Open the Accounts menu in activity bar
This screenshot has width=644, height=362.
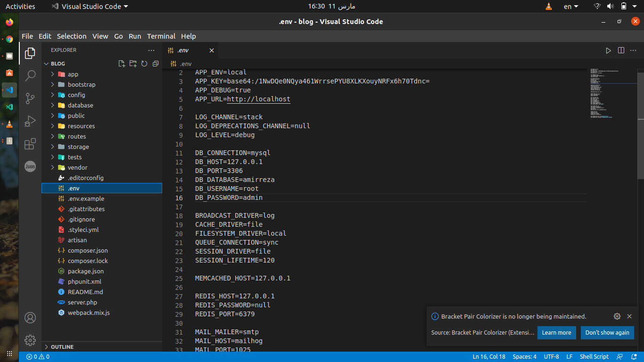(30, 318)
